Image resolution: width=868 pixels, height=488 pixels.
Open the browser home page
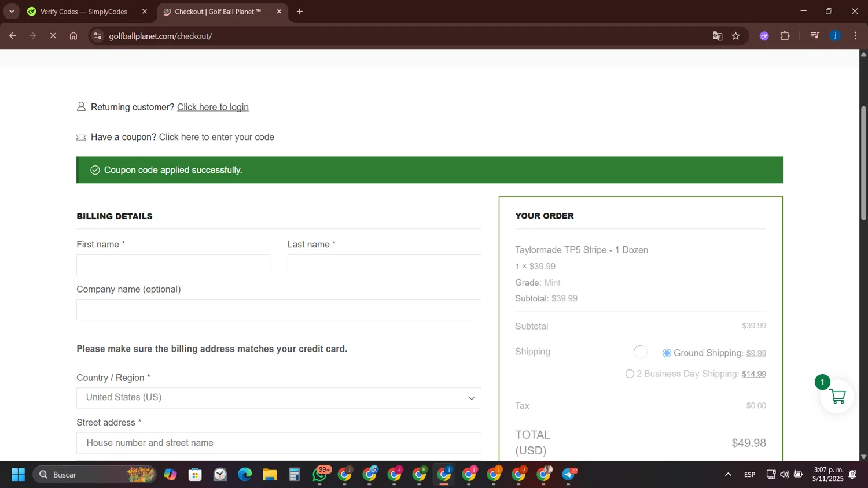tap(73, 36)
